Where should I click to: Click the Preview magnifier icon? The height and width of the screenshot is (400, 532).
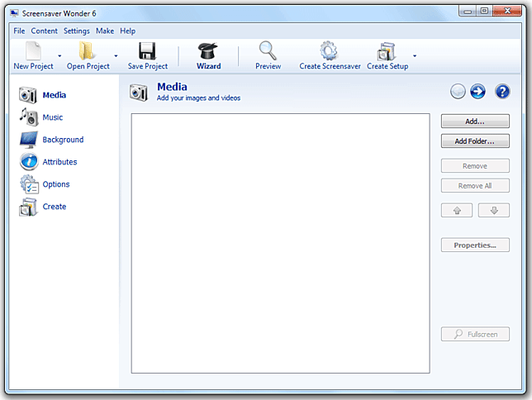(268, 50)
